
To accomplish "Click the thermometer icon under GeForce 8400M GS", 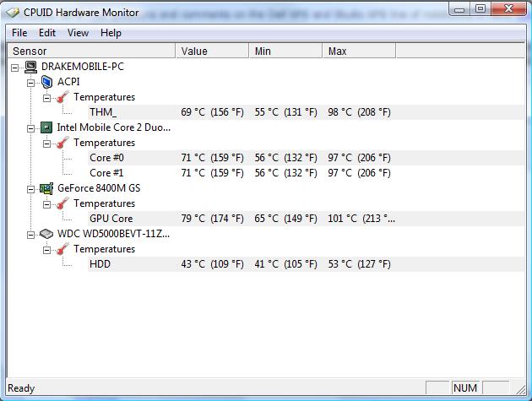I will [x=62, y=203].
